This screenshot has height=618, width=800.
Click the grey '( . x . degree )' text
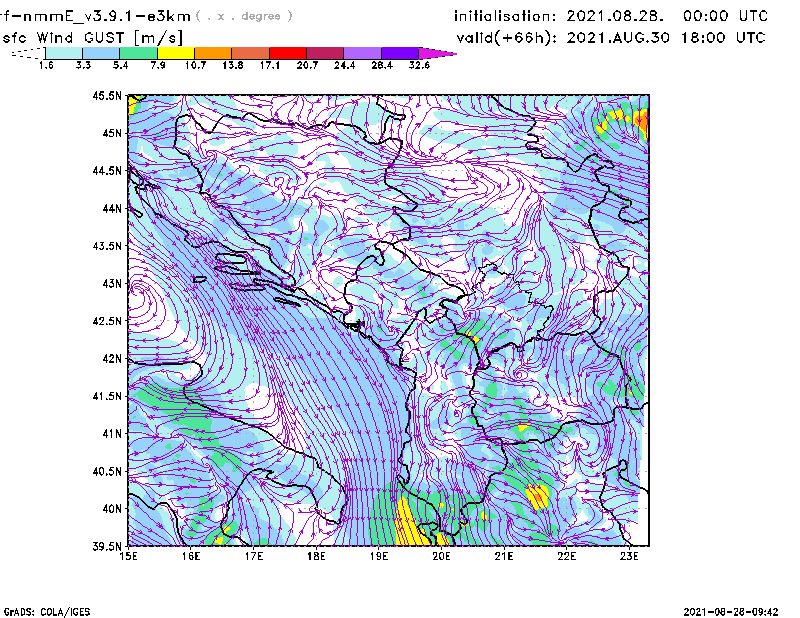(244, 16)
